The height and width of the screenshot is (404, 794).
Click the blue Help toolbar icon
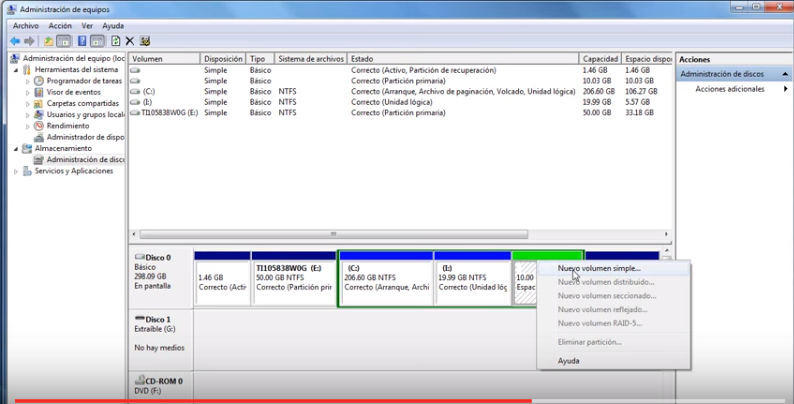(82, 41)
